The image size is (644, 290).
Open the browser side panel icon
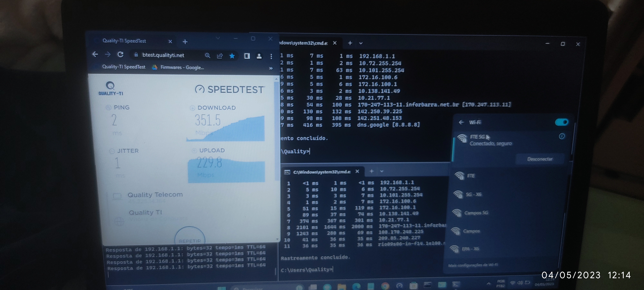pos(247,56)
